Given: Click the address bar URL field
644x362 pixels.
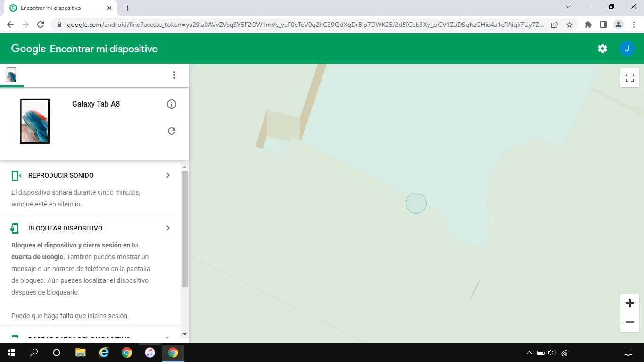Looking at the screenshot, I should click(x=283, y=24).
